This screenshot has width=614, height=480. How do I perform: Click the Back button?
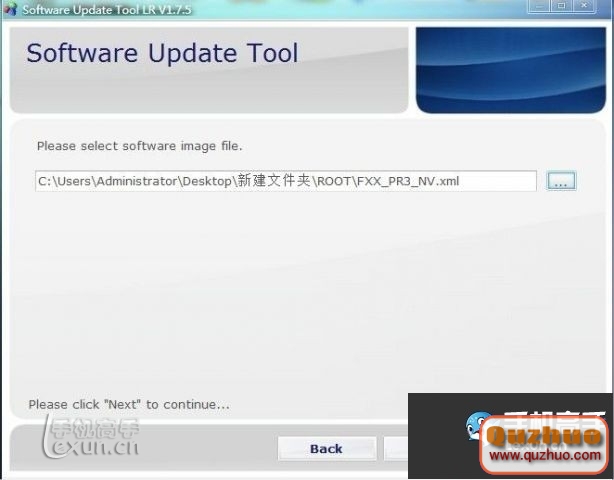click(327, 448)
